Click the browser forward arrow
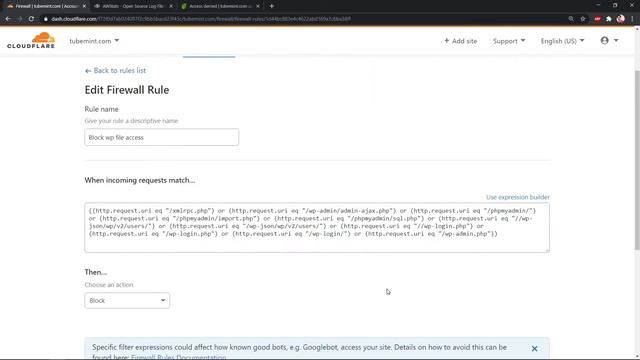 coord(20,19)
